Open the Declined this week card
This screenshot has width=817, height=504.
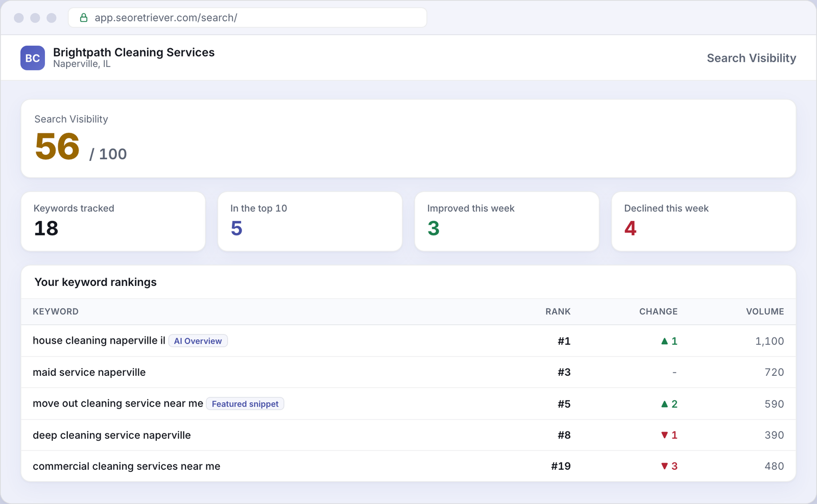pyautogui.click(x=704, y=222)
